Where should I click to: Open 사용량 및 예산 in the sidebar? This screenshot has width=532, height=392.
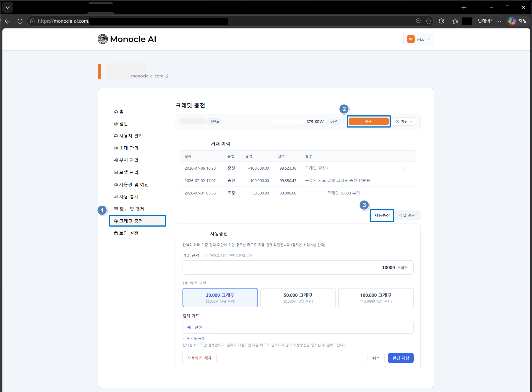coord(131,185)
